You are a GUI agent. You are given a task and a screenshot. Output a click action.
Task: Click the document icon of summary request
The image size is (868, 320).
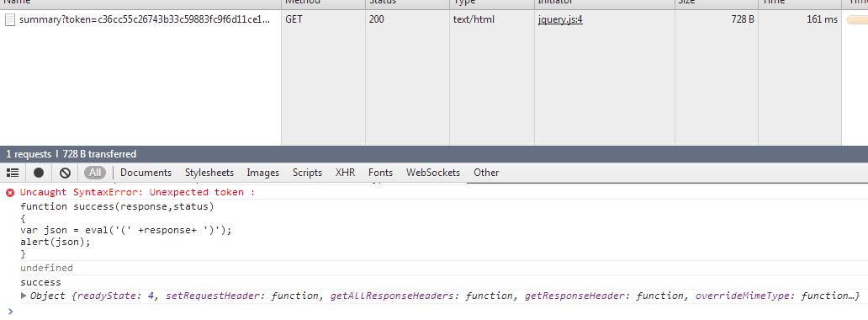[x=9, y=20]
